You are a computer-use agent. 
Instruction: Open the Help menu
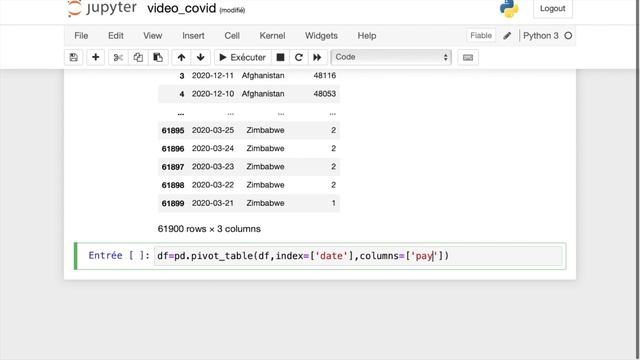click(367, 36)
